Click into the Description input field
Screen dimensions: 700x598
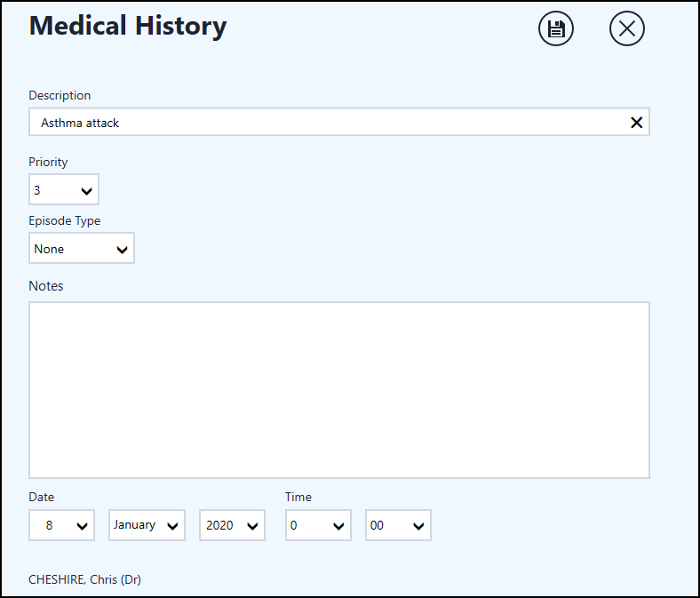pos(329,123)
